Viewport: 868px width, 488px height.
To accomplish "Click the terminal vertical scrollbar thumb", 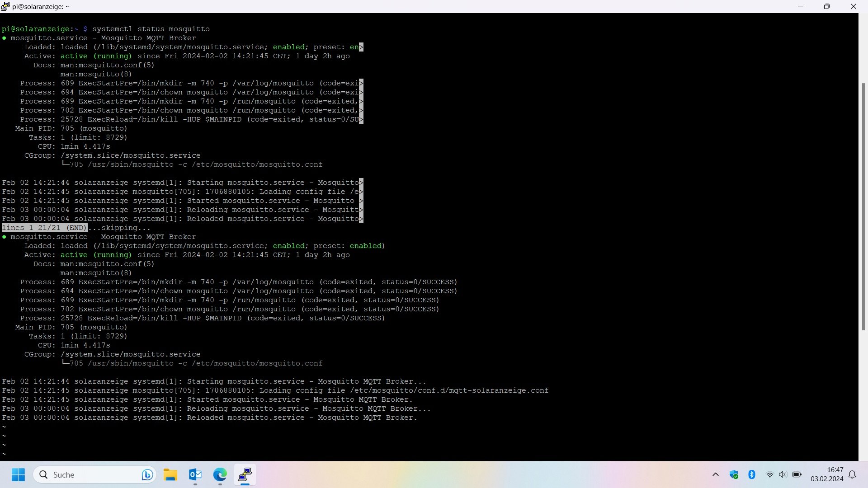I will pos(863,206).
